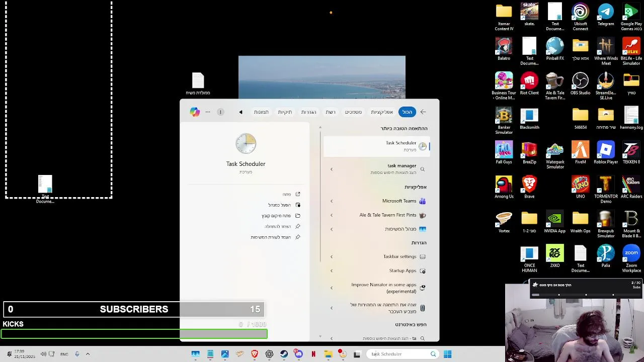Switch to 'הגדרות' (Settings) filter tab

(x=308, y=112)
